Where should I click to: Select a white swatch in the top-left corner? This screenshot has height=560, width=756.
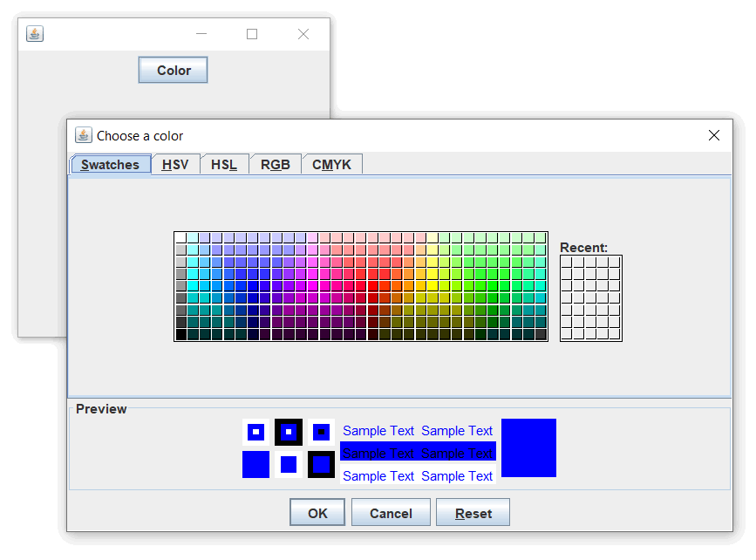point(178,236)
